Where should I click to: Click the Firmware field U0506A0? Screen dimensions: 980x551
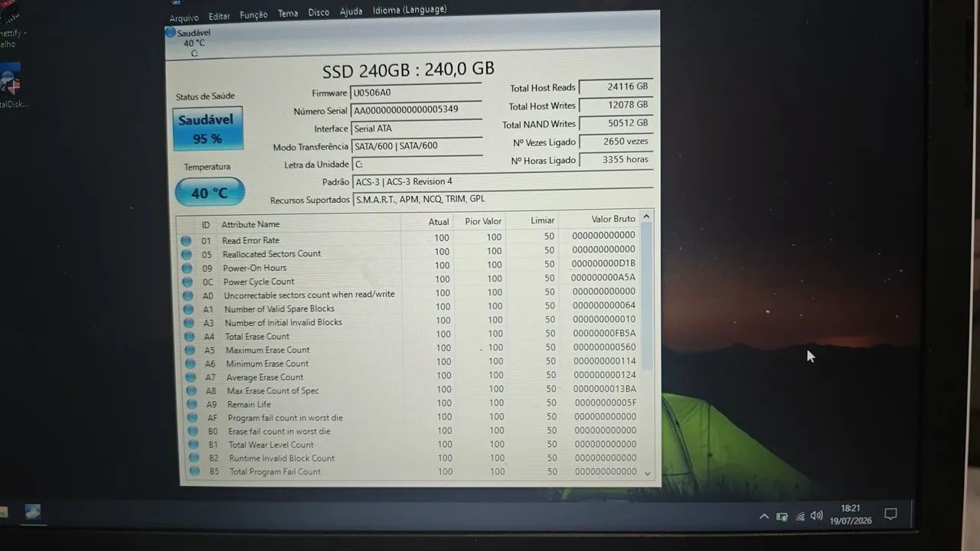416,93
